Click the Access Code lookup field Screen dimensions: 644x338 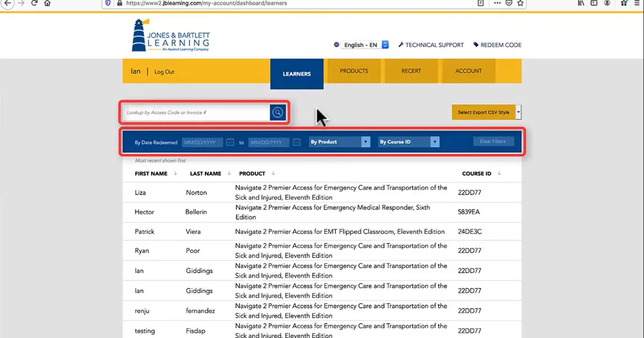point(196,113)
